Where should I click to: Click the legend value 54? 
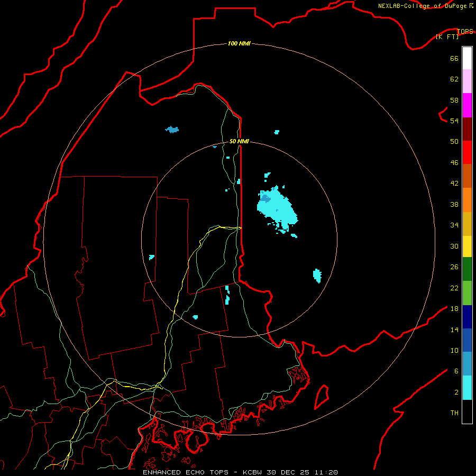(x=454, y=121)
